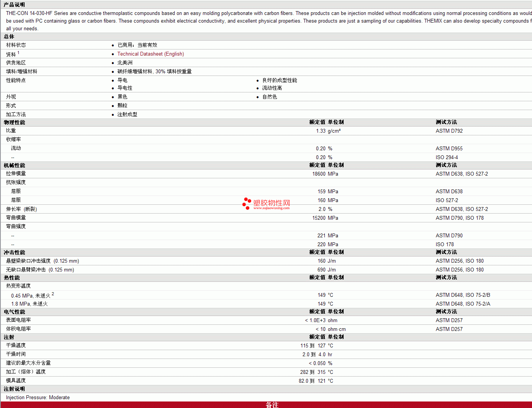The height and width of the screenshot is (408, 532).
Task: Click the 热性能 section header
Action: coord(11,278)
